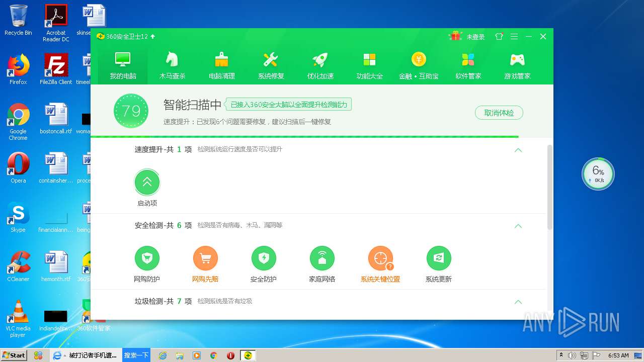Collapse the 安全检测 section

(x=518, y=226)
